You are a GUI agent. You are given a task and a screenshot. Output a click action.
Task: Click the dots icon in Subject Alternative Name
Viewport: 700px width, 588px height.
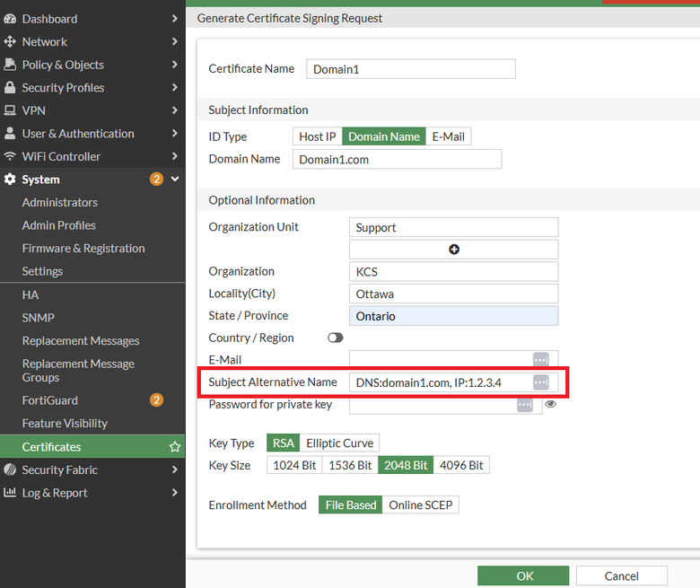[x=540, y=382]
